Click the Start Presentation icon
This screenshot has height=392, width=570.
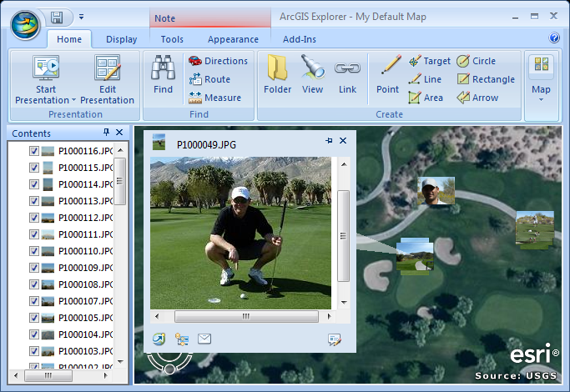click(46, 68)
